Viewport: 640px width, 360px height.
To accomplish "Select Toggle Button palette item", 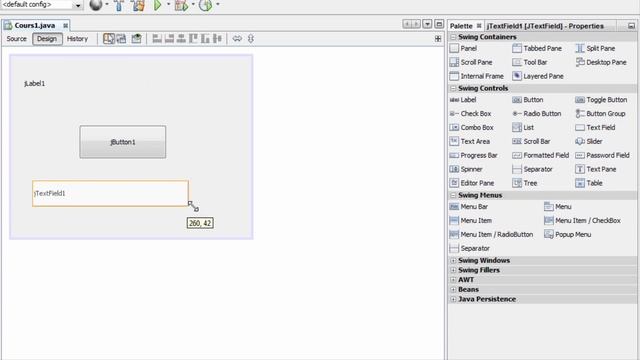I will tap(601, 100).
